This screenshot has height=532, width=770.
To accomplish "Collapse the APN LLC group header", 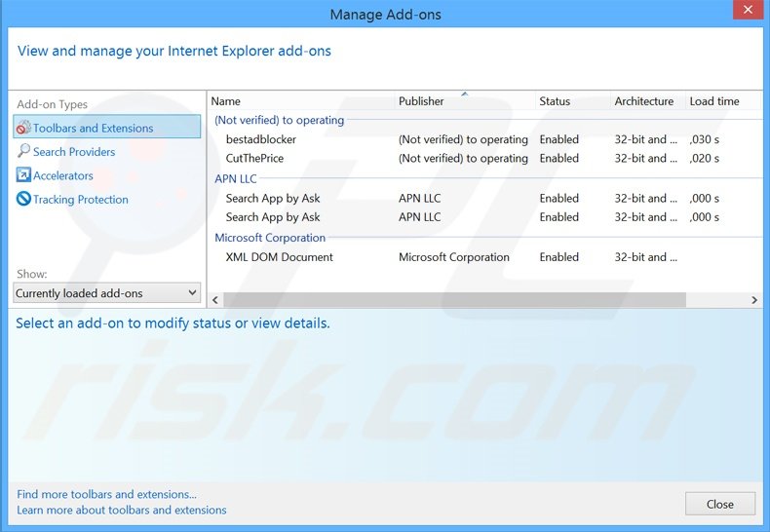I will pyautogui.click(x=236, y=179).
